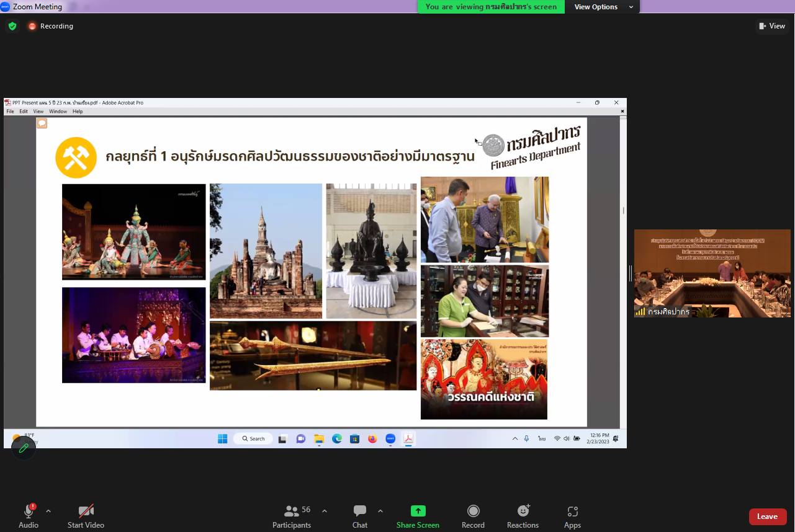Leave the meeting
The image size is (795, 532).
[767, 516]
